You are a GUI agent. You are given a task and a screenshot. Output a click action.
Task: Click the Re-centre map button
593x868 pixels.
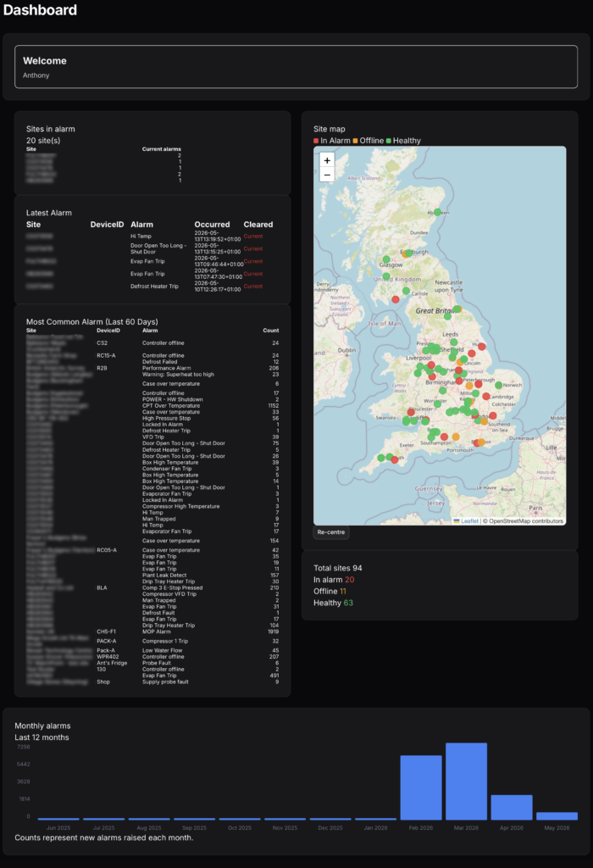330,532
